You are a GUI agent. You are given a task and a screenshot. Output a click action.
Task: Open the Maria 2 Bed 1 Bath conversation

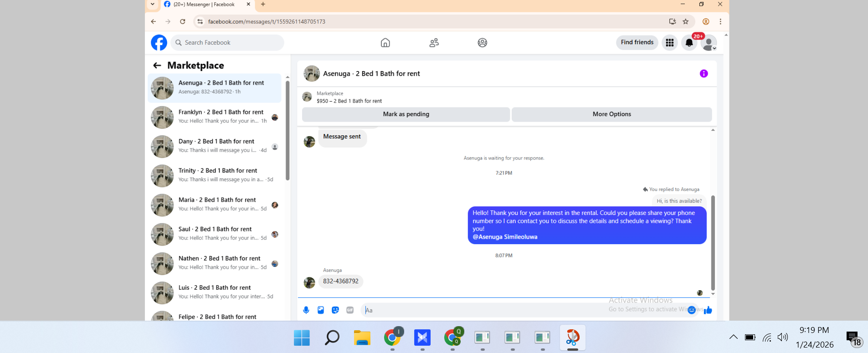point(215,205)
